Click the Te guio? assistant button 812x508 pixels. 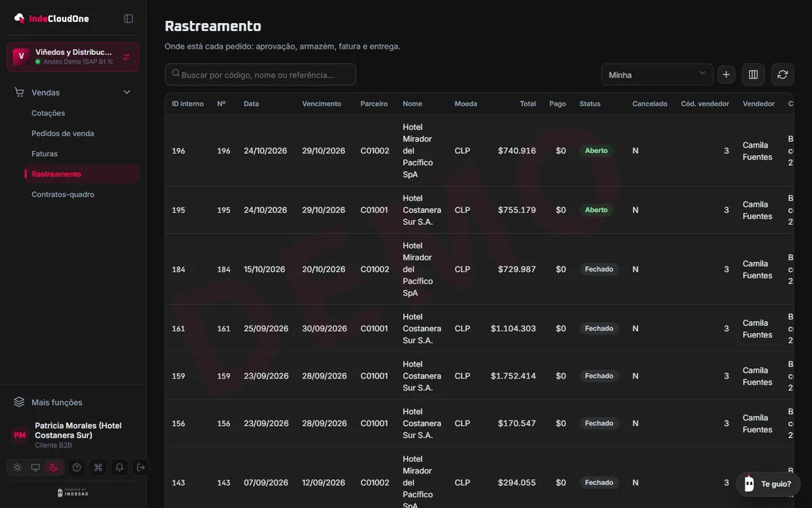point(768,484)
